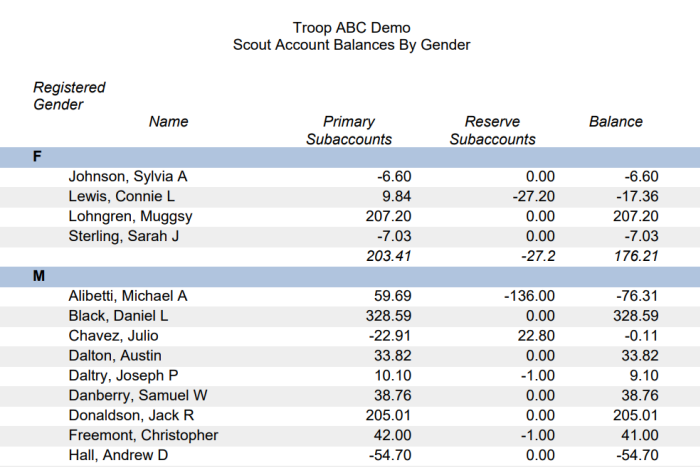700x467 pixels.
Task: Click Black, Daniel L primary value 328.59
Action: coord(388,316)
